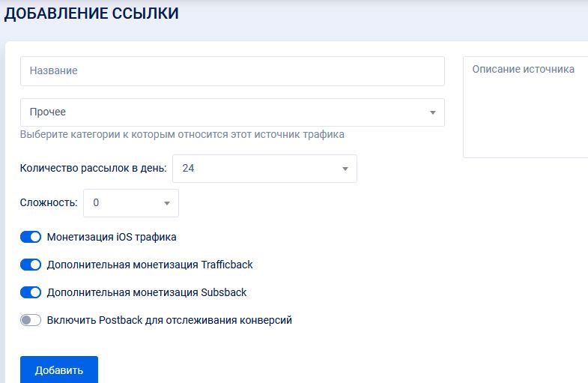Toggle the Subsback monetization switch off
Screen dimensions: 588x383
point(31,292)
